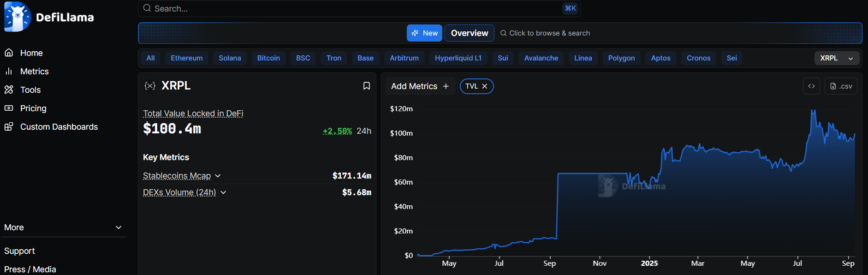Screen dimensions: 868x275
Task: Select the Ethereum chain tab
Action: click(x=187, y=58)
